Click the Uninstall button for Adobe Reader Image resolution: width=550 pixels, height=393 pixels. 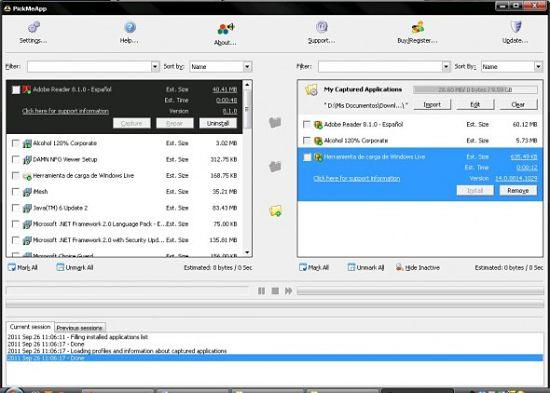218,123
